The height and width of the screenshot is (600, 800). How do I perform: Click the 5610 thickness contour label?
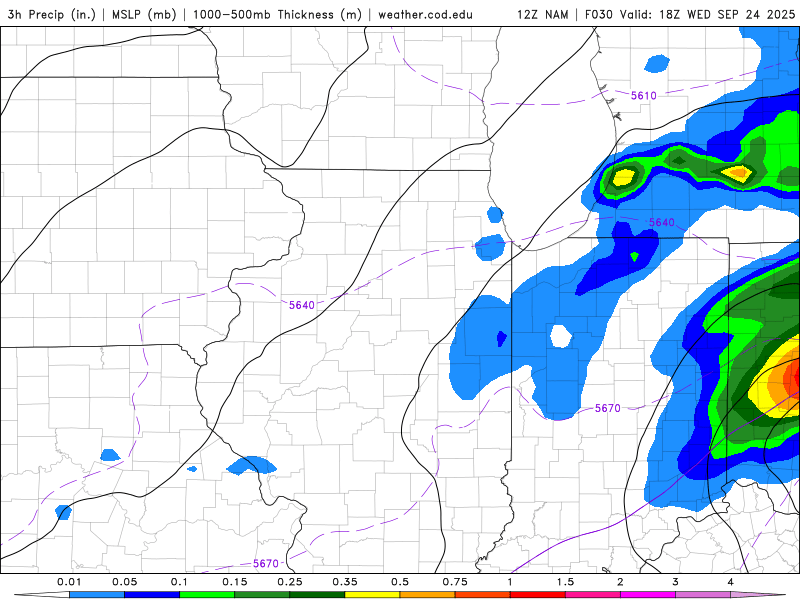point(643,95)
